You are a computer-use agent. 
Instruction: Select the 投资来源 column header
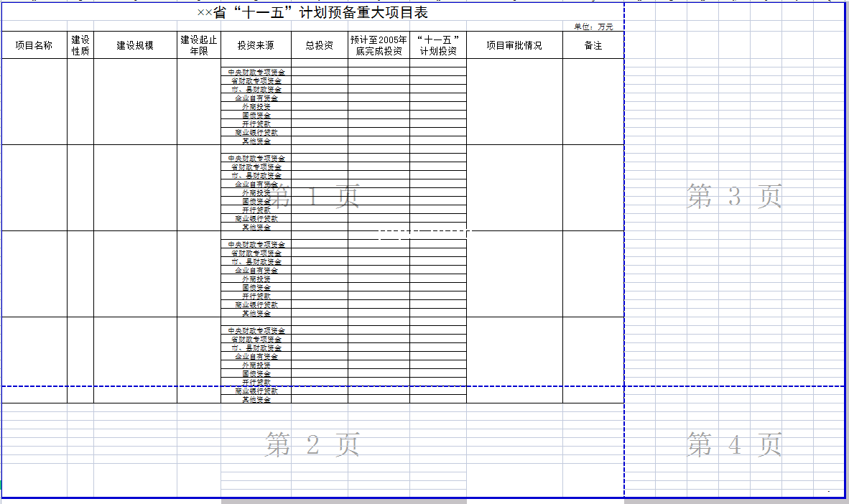[x=256, y=45]
